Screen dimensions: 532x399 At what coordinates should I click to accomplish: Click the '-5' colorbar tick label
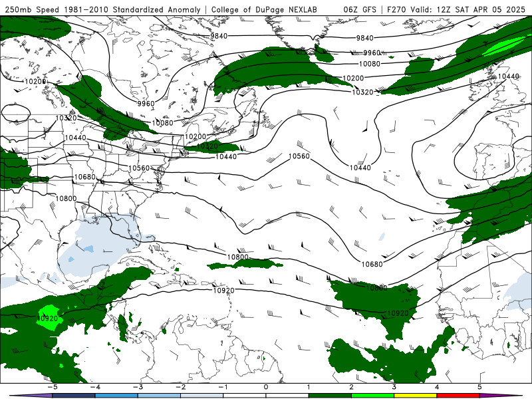52,387
